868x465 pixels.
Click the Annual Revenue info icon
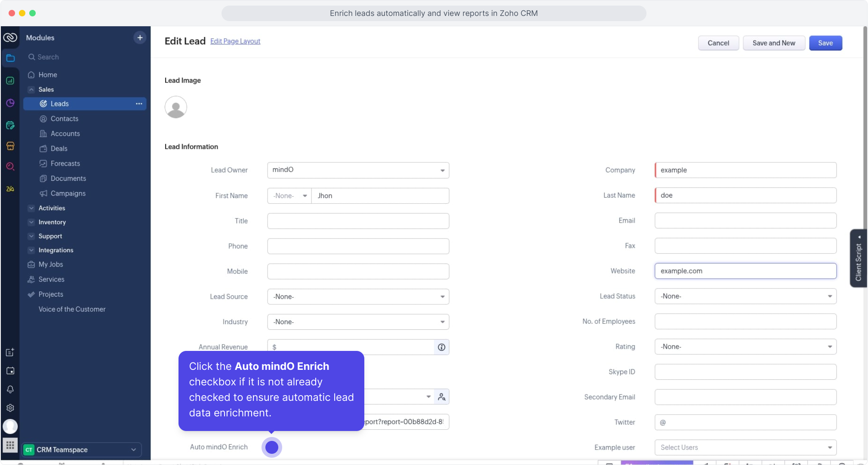pyautogui.click(x=441, y=347)
